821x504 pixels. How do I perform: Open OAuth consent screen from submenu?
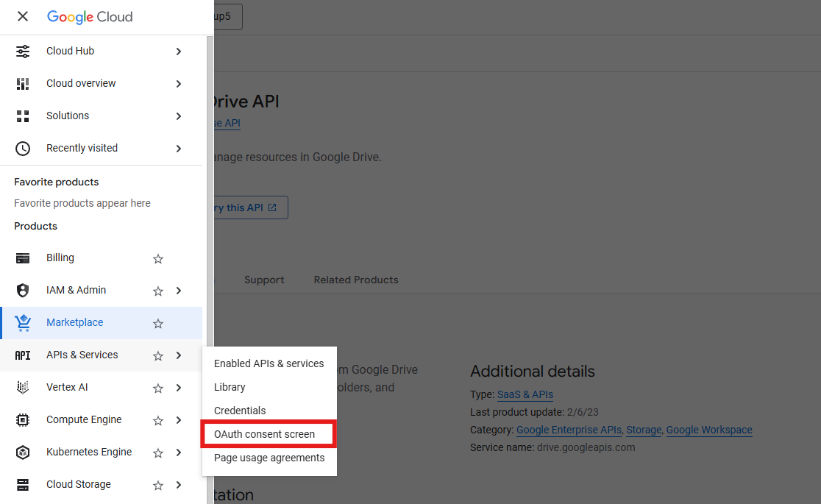coord(264,434)
